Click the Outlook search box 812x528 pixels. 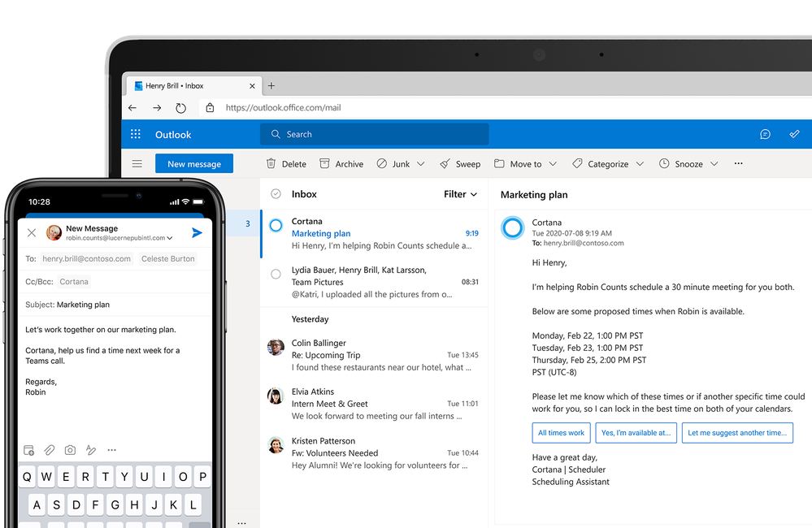tap(375, 134)
